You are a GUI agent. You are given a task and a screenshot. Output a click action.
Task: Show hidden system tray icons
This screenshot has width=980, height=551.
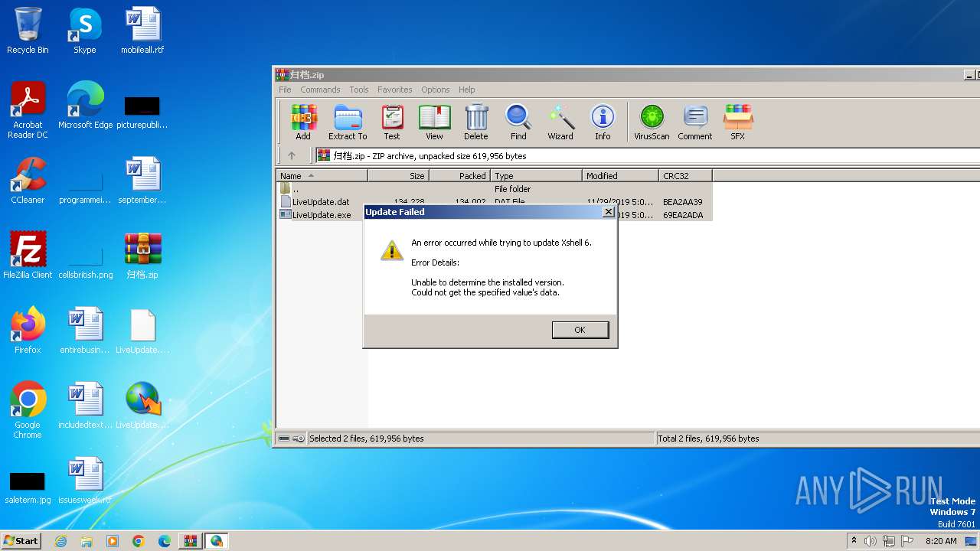(854, 541)
